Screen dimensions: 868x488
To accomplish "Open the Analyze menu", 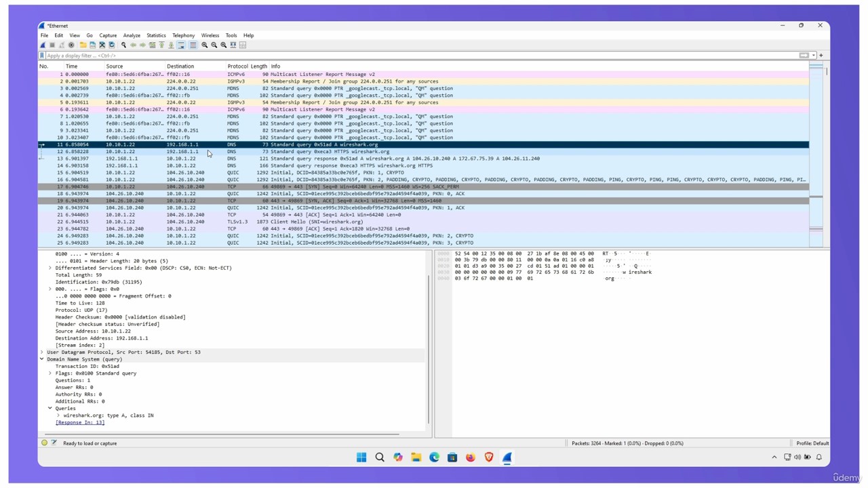I will [x=132, y=35].
